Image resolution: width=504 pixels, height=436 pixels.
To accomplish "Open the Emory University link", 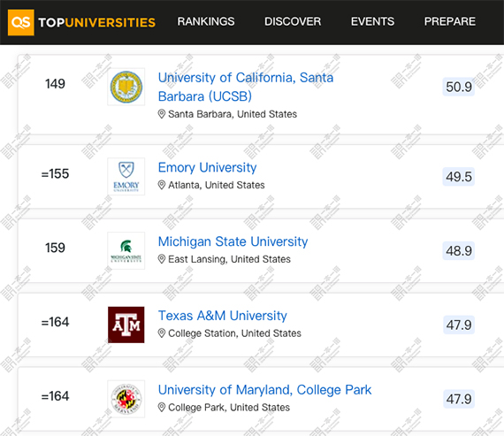I will (x=207, y=167).
